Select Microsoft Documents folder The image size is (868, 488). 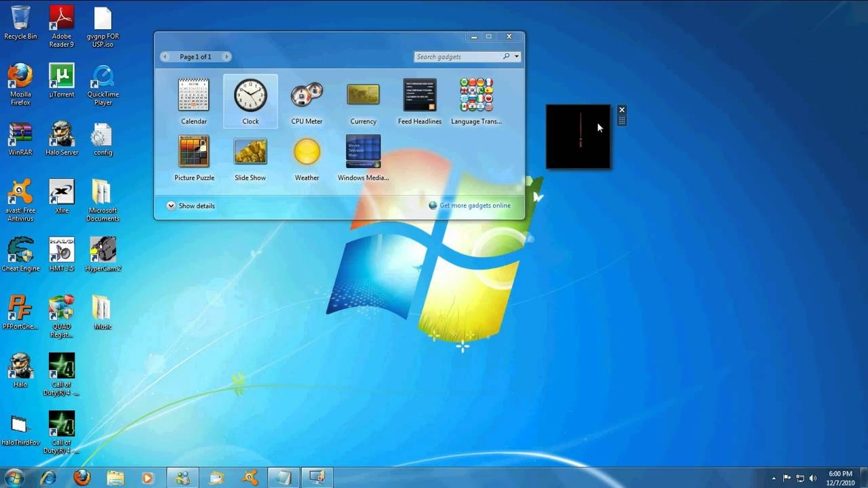tap(102, 201)
